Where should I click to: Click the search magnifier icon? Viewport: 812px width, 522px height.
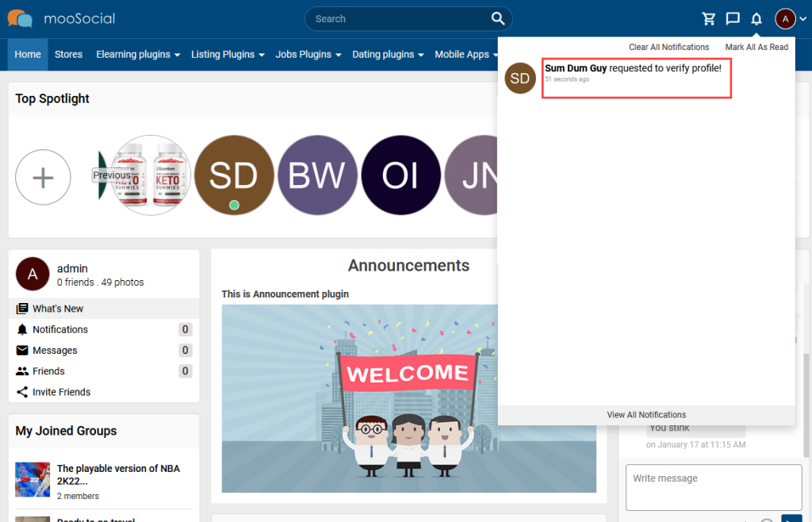pos(498,19)
